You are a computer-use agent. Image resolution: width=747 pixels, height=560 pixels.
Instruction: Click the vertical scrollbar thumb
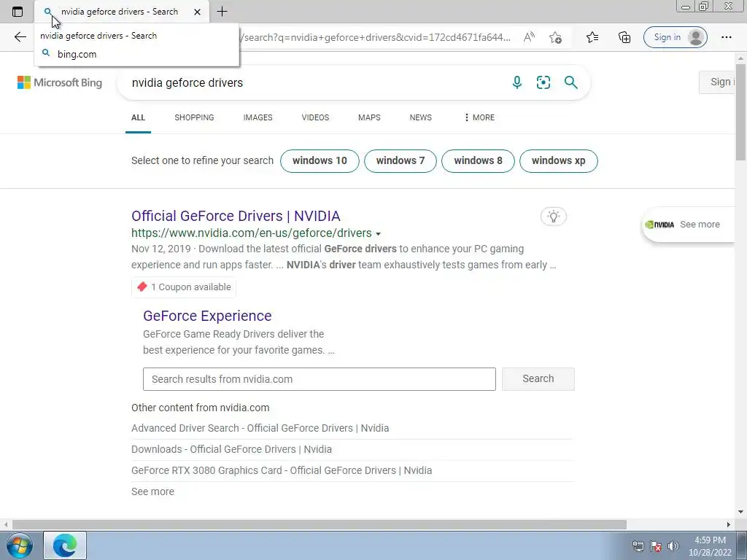tap(740, 112)
